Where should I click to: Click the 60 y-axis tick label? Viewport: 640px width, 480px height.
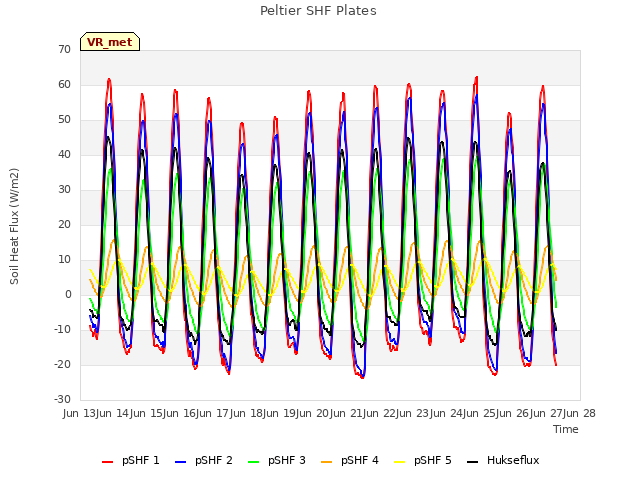pos(64,84)
